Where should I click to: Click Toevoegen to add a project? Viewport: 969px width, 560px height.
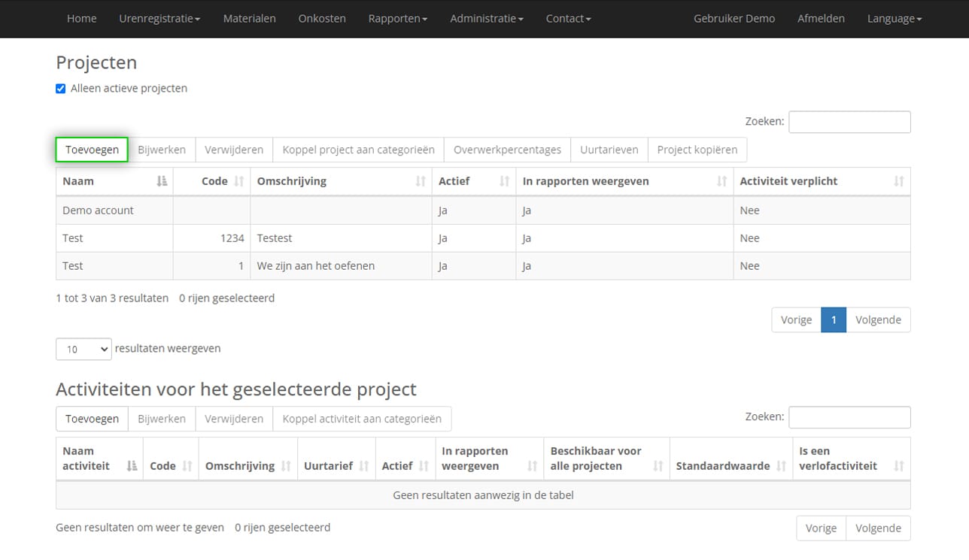pyautogui.click(x=91, y=150)
